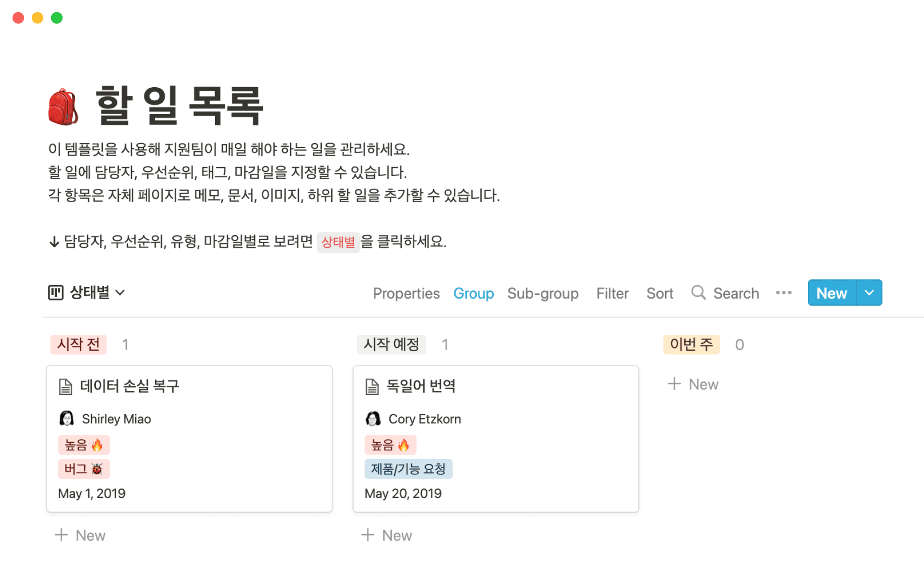Click Cory Etzkorn's avatar icon
Screen dimensions: 924x578
point(372,418)
